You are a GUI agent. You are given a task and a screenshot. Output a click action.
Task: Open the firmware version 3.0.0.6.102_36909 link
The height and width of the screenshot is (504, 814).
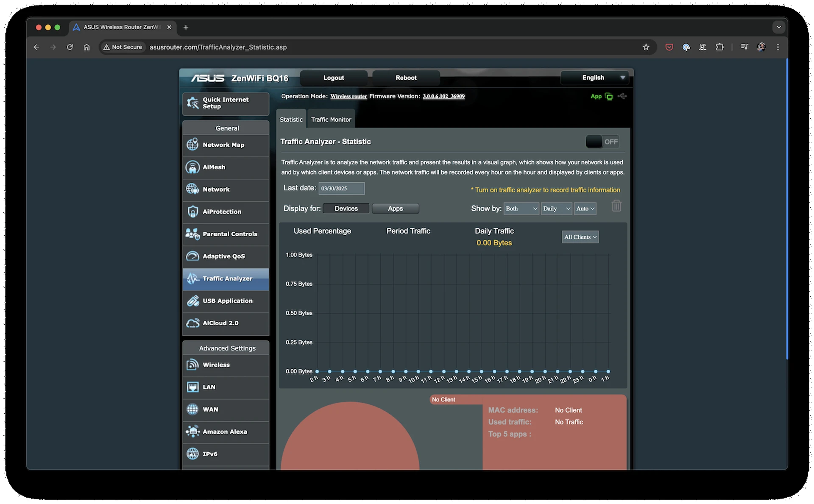tap(443, 97)
